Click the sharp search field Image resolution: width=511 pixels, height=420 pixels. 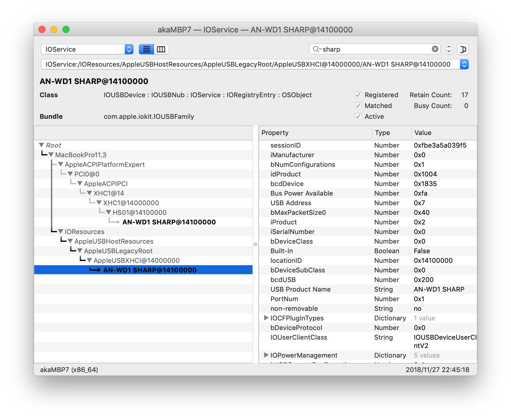[375, 49]
